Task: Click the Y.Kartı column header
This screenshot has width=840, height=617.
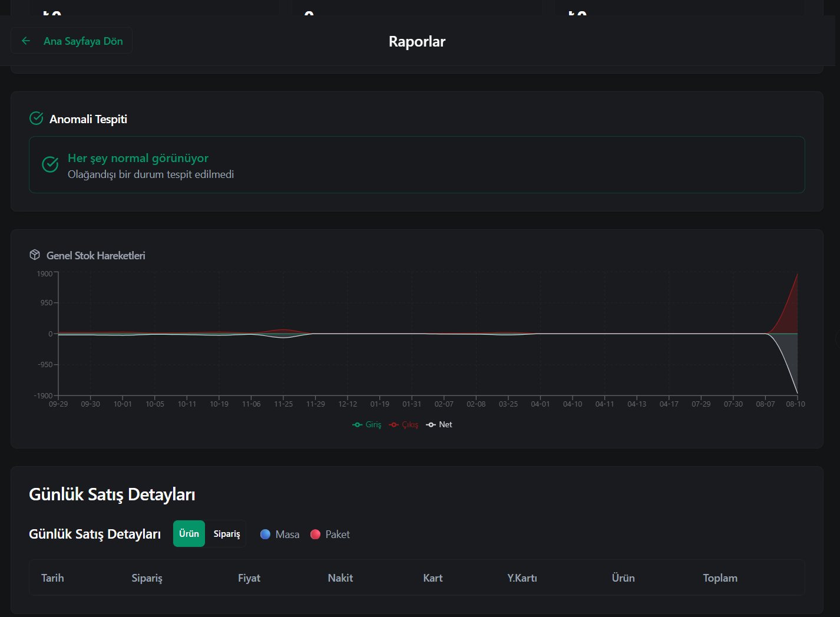Action: (522, 578)
